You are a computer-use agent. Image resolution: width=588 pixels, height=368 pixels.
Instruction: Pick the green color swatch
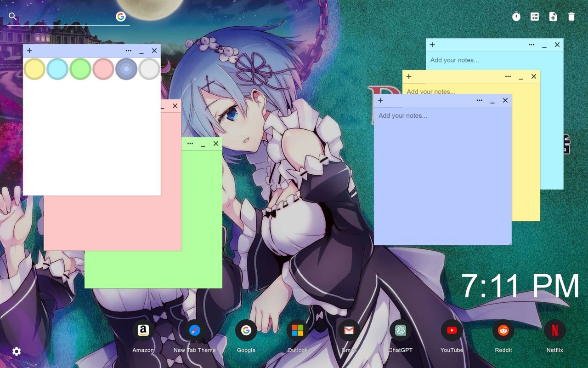pyautogui.click(x=80, y=69)
